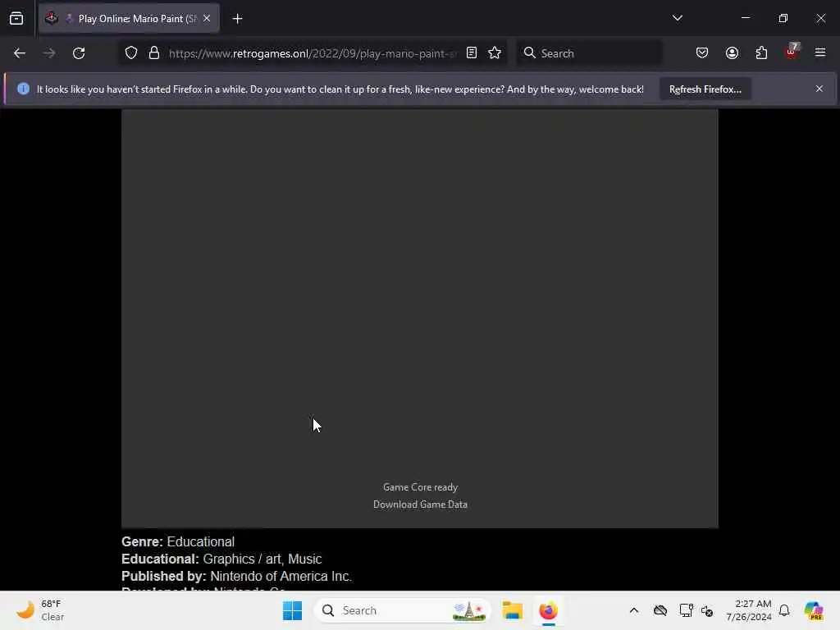Viewport: 840px width, 630px height.
Task: Show hidden system tray icons
Action: coord(634,610)
